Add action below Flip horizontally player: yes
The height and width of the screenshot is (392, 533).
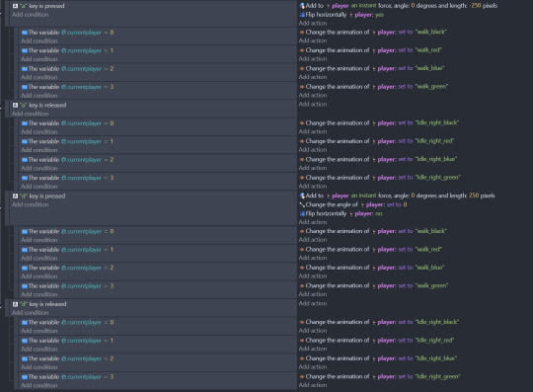pos(312,23)
